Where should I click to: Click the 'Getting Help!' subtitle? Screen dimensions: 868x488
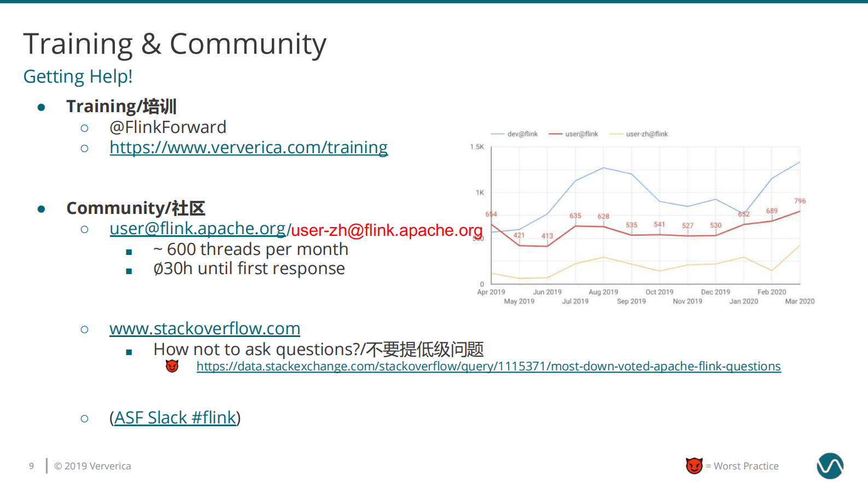(78, 77)
